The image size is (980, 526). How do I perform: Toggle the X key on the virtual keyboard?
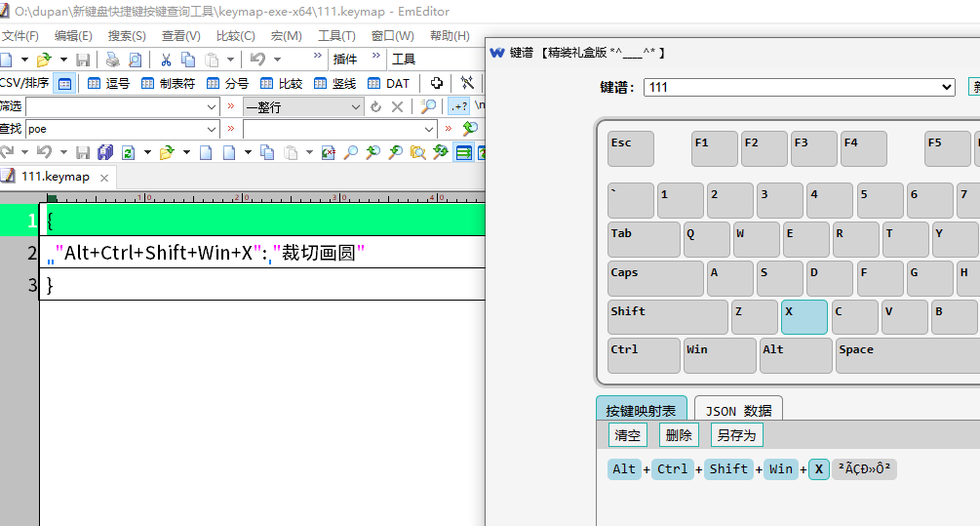[804, 317]
